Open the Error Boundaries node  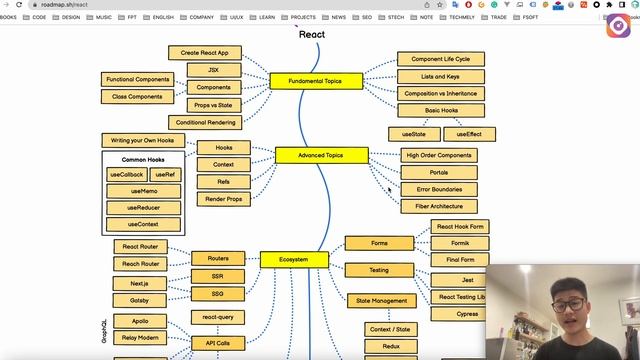[439, 189]
